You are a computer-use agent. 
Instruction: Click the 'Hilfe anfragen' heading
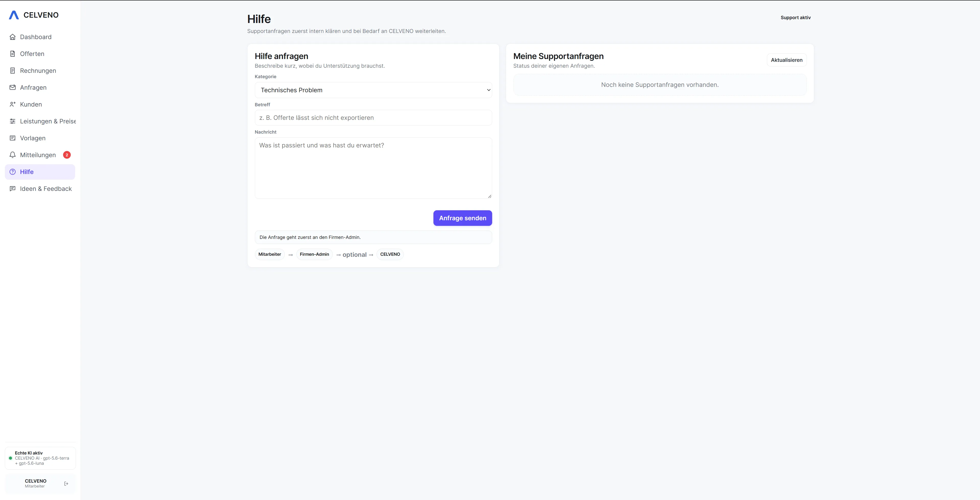pyautogui.click(x=281, y=56)
